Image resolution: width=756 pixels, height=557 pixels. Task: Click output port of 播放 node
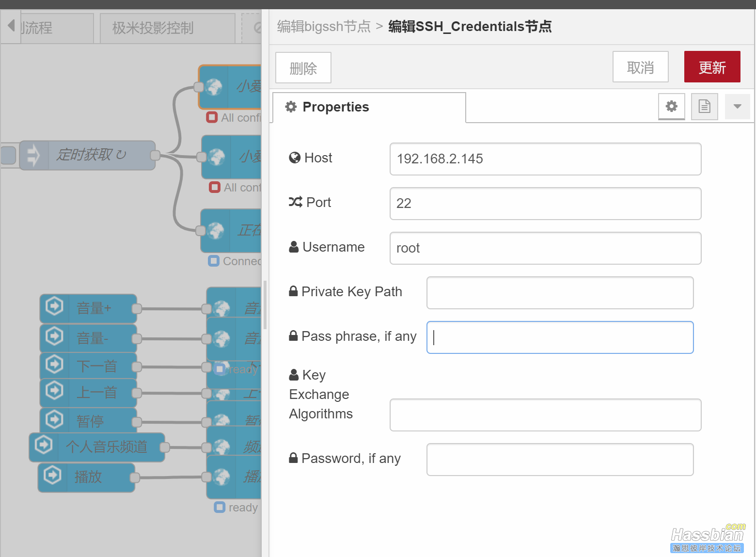pyautogui.click(x=135, y=478)
